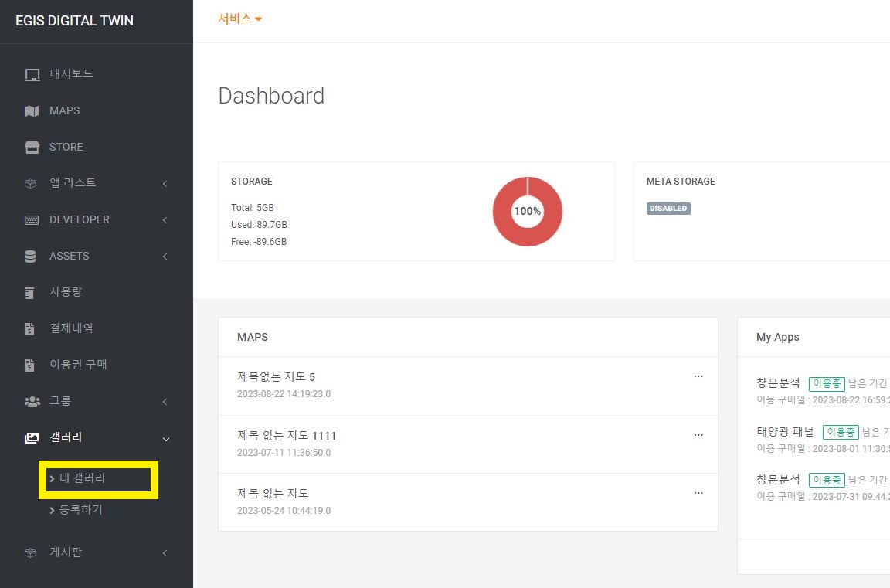
Task: Click the 결제내역 invoice icon
Action: point(30,329)
